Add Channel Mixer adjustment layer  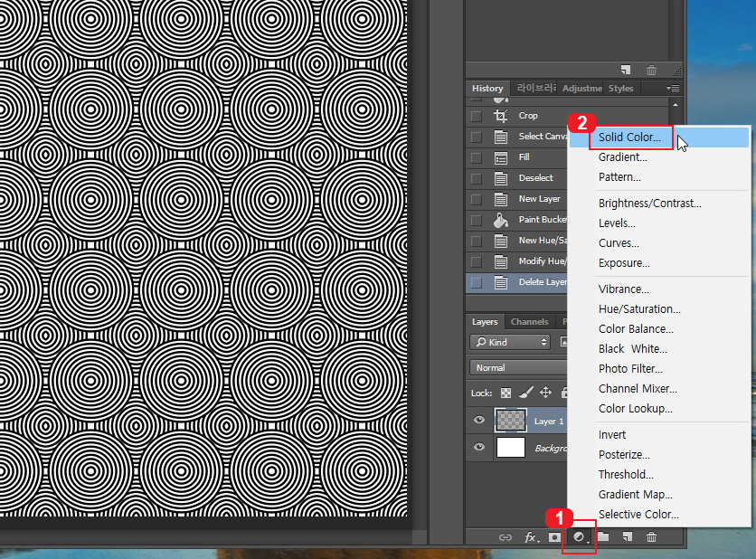[x=659, y=389]
